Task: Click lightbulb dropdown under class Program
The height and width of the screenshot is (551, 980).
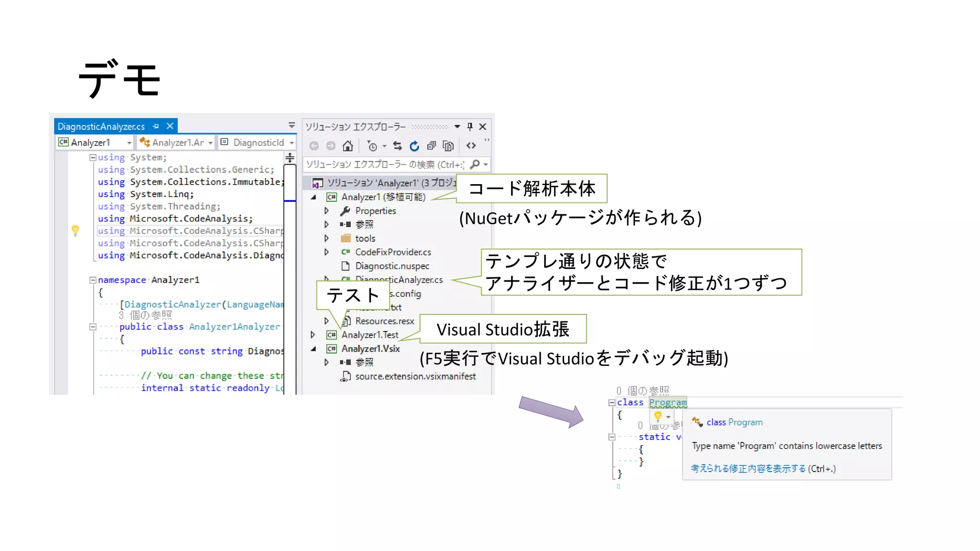Action: click(668, 417)
